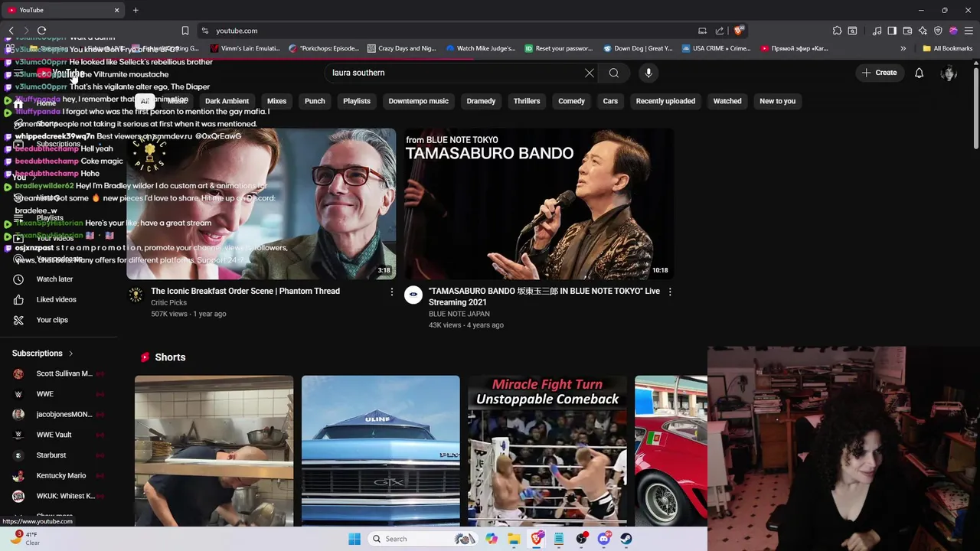980x551 pixels.
Task: Open the Brave hamburger main menu
Action: [x=969, y=31]
